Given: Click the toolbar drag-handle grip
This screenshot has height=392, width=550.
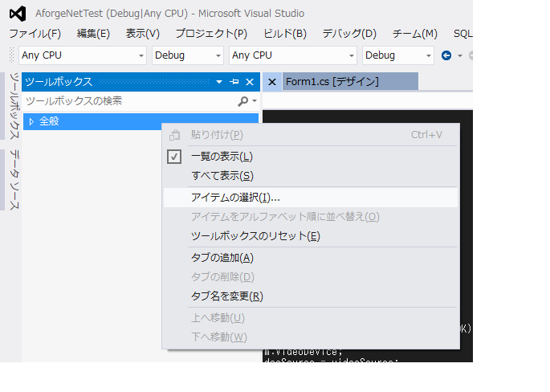Looking at the screenshot, I should [11, 55].
